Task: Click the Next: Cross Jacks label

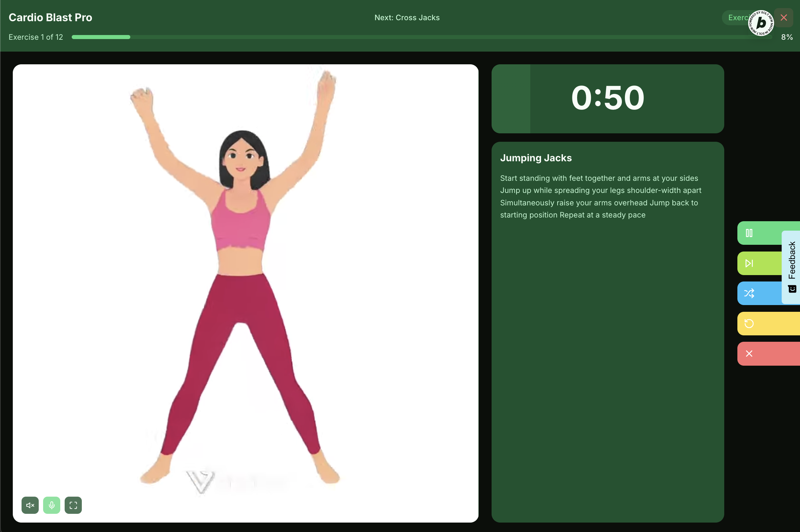Action: coord(407,18)
